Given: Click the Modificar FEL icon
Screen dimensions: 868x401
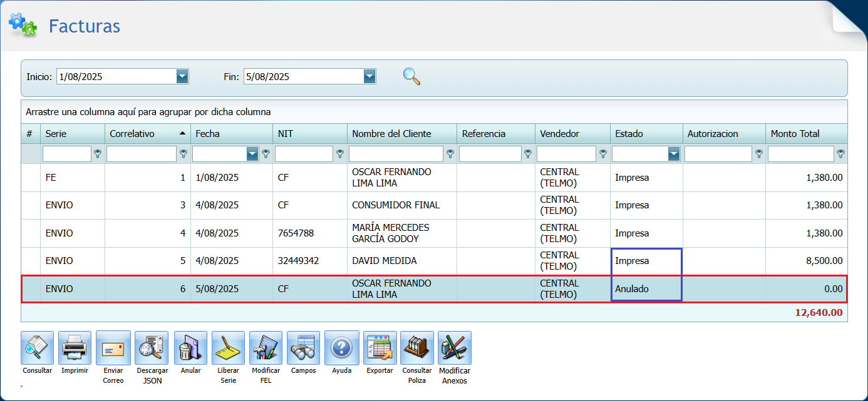Looking at the screenshot, I should [x=266, y=348].
